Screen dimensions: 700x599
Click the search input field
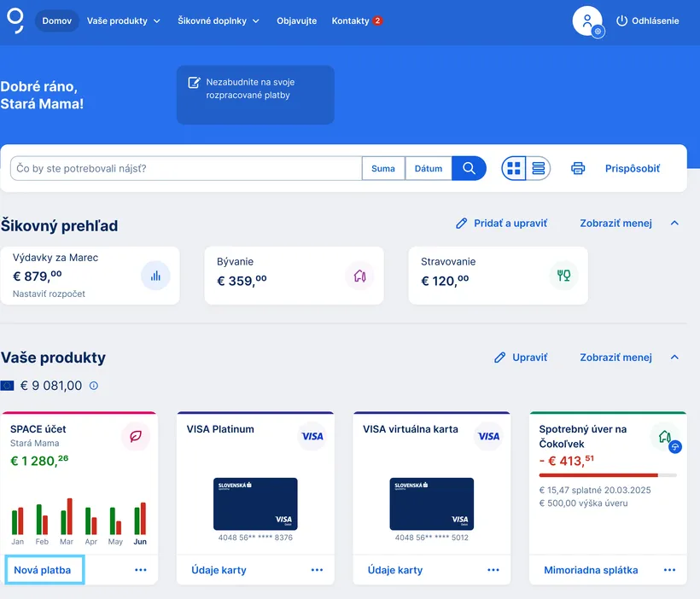(x=185, y=168)
